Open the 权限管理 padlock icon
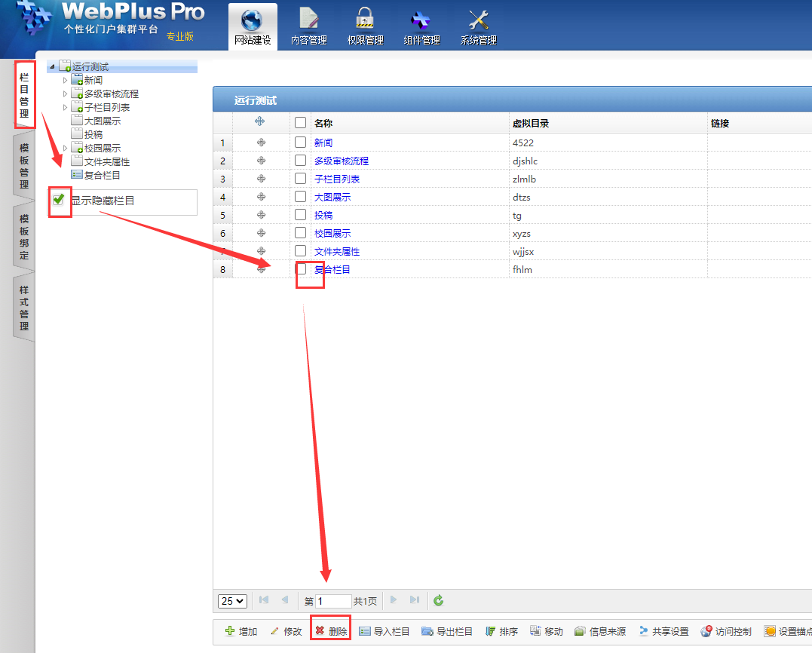 [x=365, y=21]
